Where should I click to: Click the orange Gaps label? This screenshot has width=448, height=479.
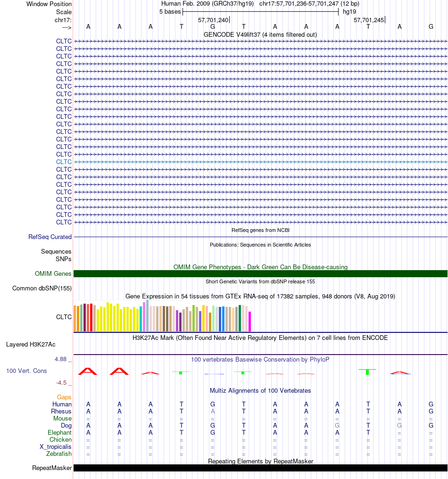pos(64,397)
